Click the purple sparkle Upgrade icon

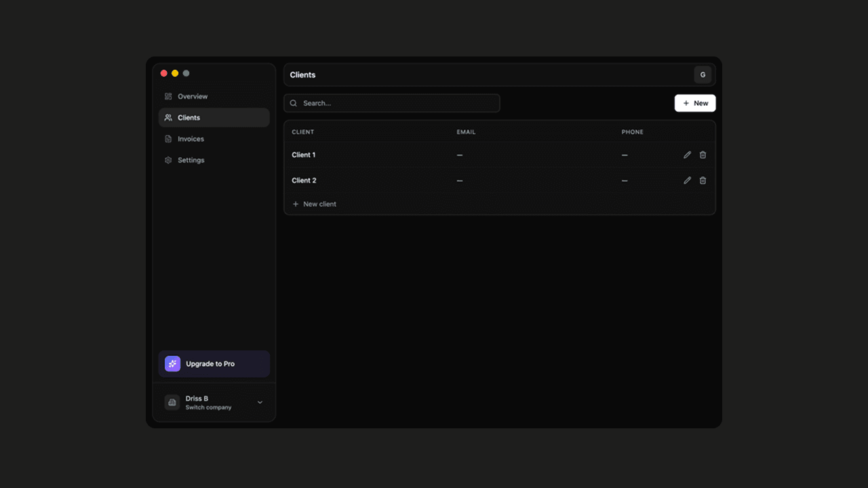point(172,364)
